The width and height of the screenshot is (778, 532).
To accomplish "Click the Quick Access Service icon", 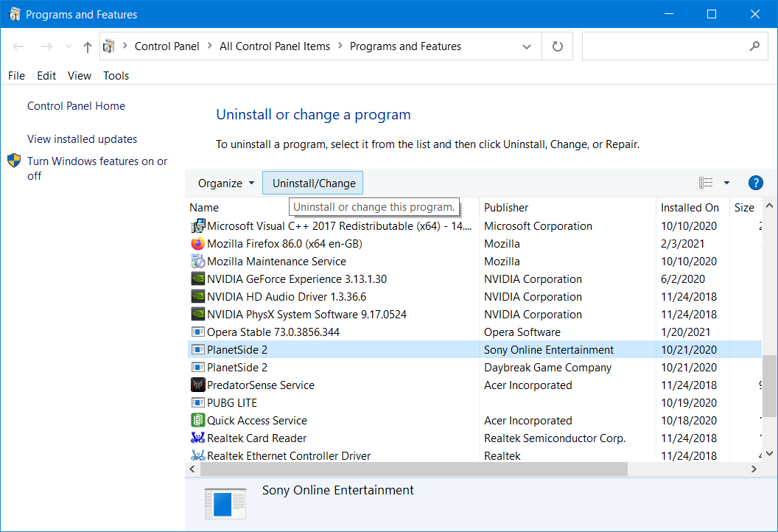I will [198, 420].
